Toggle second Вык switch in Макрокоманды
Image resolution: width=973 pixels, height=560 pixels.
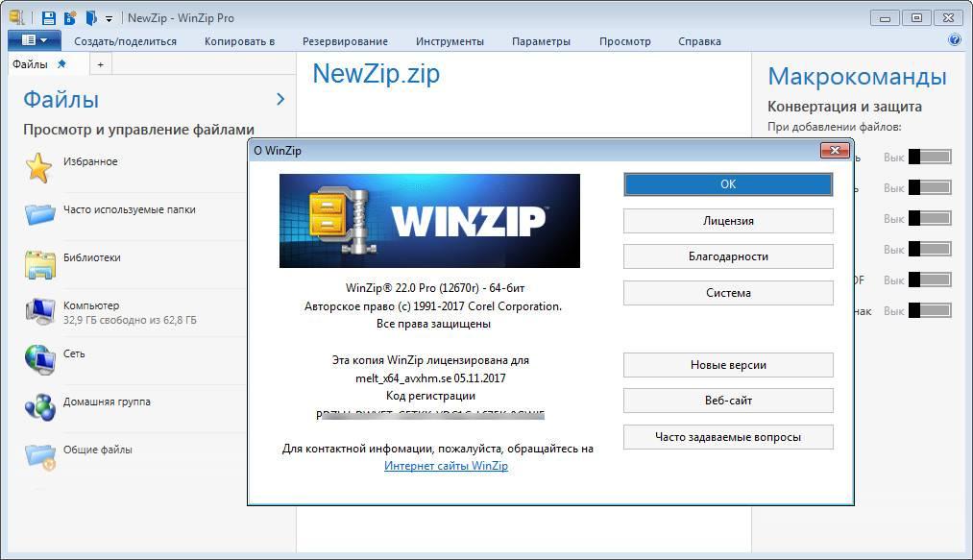930,187
